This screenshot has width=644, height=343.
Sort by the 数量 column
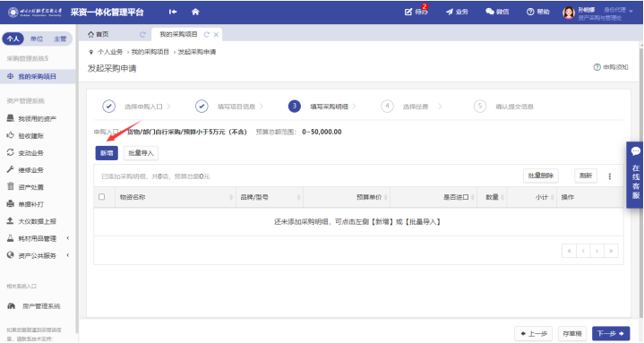pos(492,198)
